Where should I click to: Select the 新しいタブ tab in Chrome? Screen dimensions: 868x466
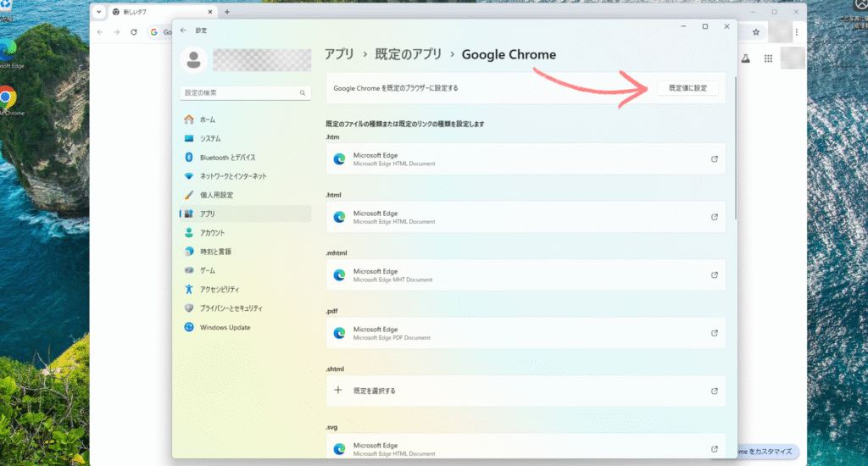click(163, 12)
